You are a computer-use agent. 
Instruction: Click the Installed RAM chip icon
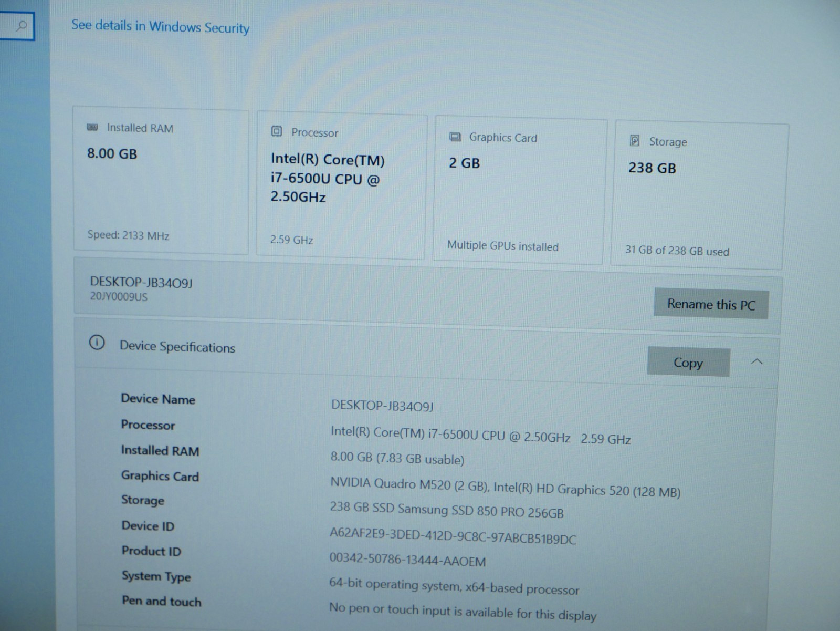click(x=92, y=127)
